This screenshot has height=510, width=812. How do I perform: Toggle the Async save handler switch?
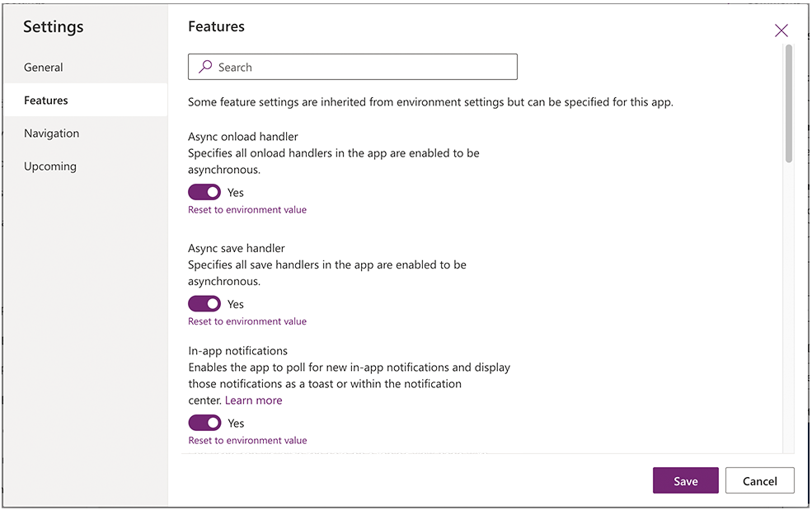(x=204, y=304)
